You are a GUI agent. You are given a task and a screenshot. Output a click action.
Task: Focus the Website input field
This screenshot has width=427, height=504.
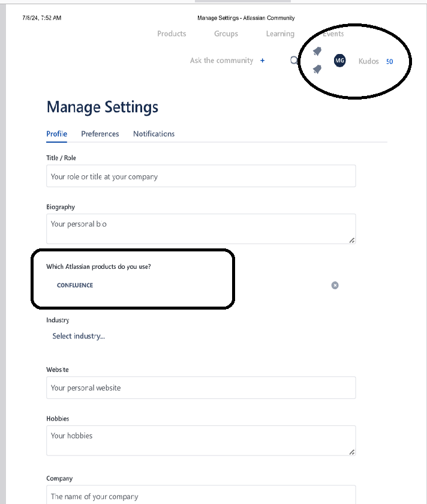(201, 388)
